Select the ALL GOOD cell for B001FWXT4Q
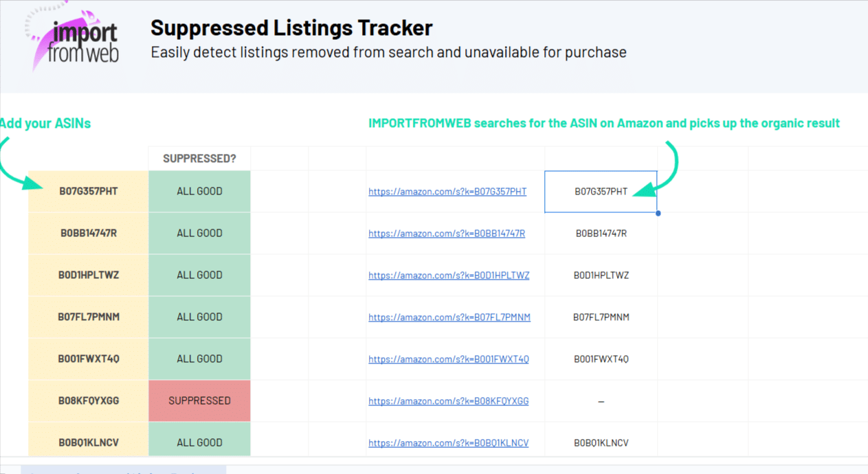 coord(199,359)
